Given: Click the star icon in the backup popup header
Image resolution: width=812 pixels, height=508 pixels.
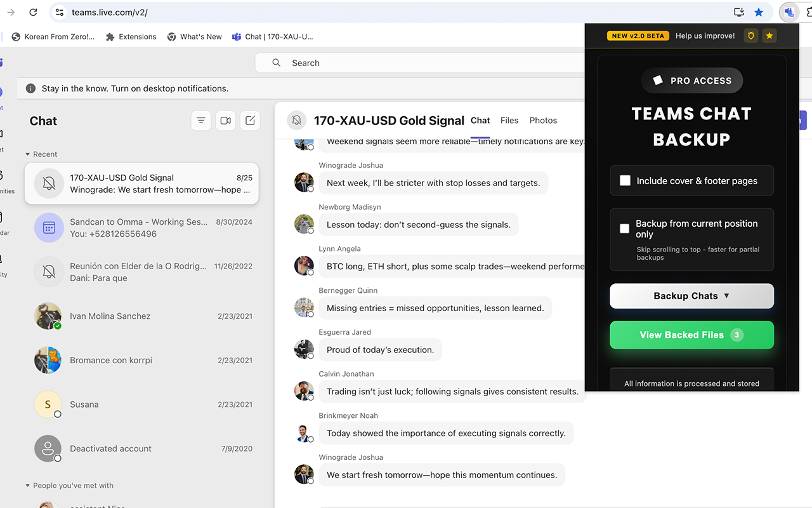Looking at the screenshot, I should [769, 36].
